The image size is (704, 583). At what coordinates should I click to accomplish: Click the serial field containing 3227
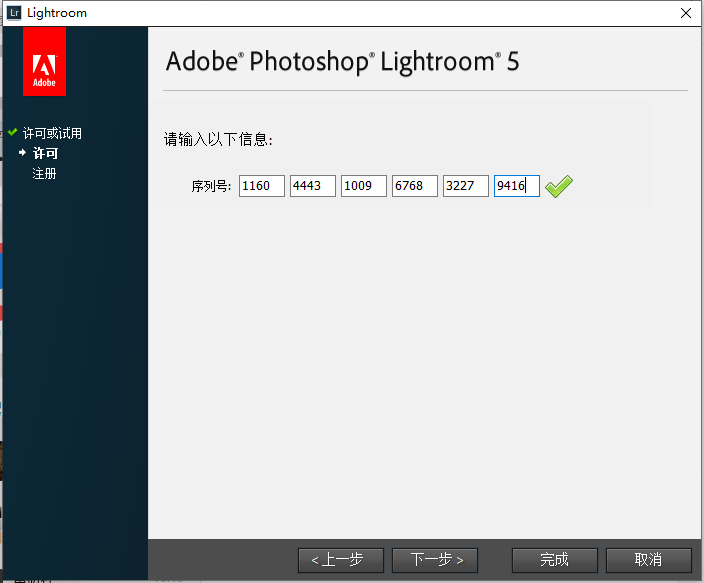(x=466, y=186)
